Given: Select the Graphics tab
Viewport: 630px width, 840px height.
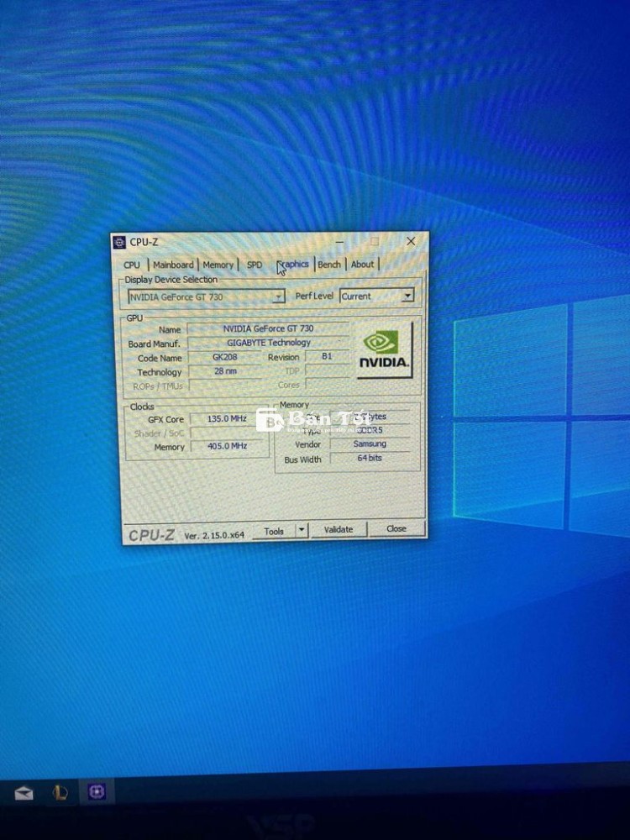Looking at the screenshot, I should pos(293,264).
